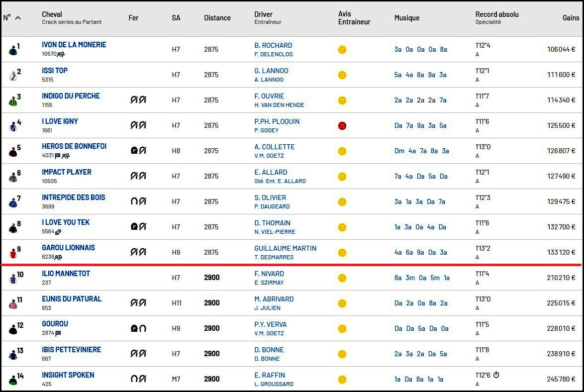Click the red jockey silk icon for horse 9
Viewport: 584px width, 392px height.
coord(13,253)
